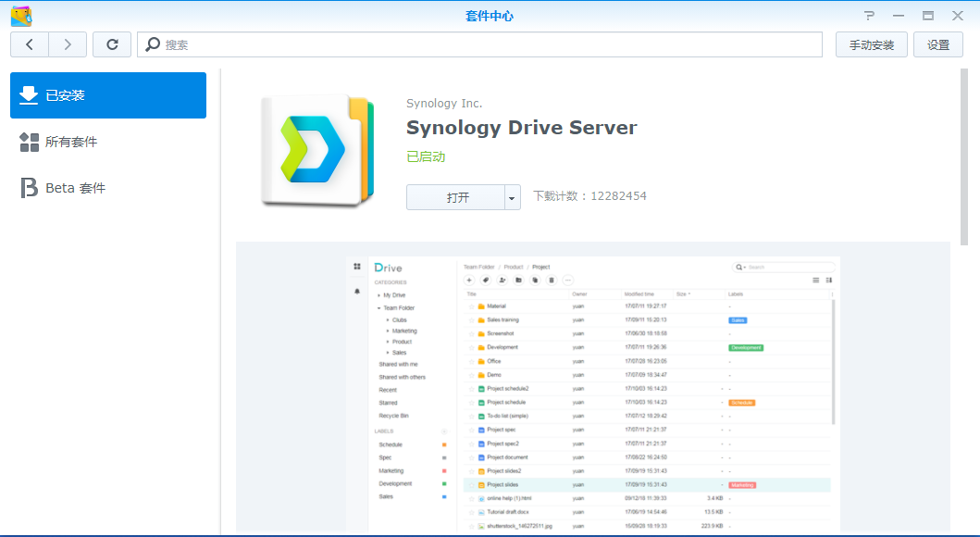
Task: Click the 手动安装 button
Action: [x=871, y=44]
